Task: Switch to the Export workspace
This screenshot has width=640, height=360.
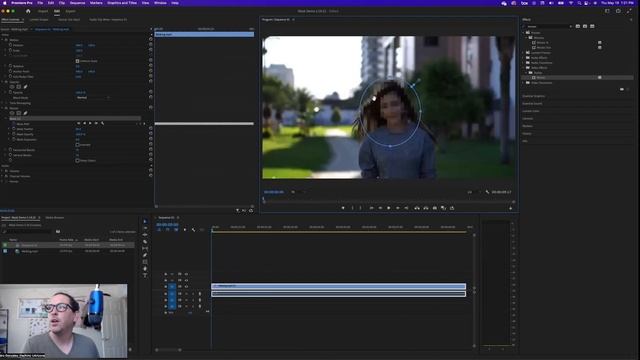Action: tap(70, 11)
